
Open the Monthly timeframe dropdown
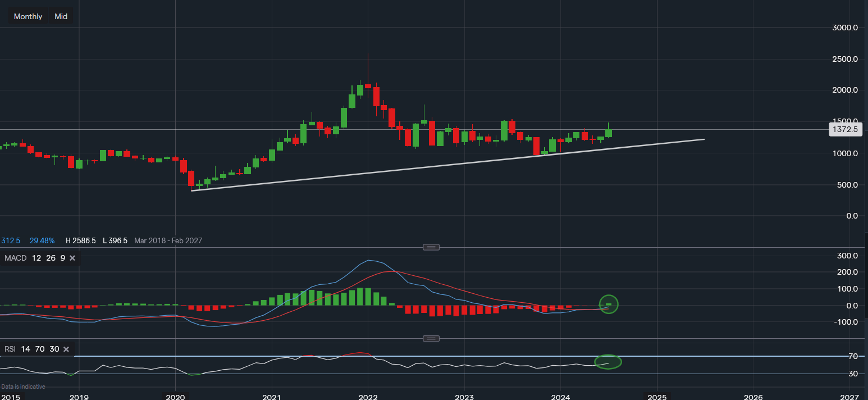click(28, 16)
